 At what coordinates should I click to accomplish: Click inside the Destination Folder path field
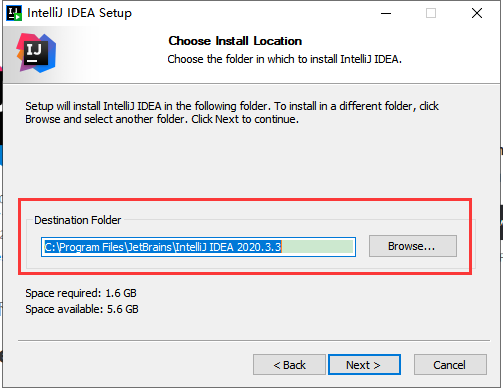pos(198,247)
